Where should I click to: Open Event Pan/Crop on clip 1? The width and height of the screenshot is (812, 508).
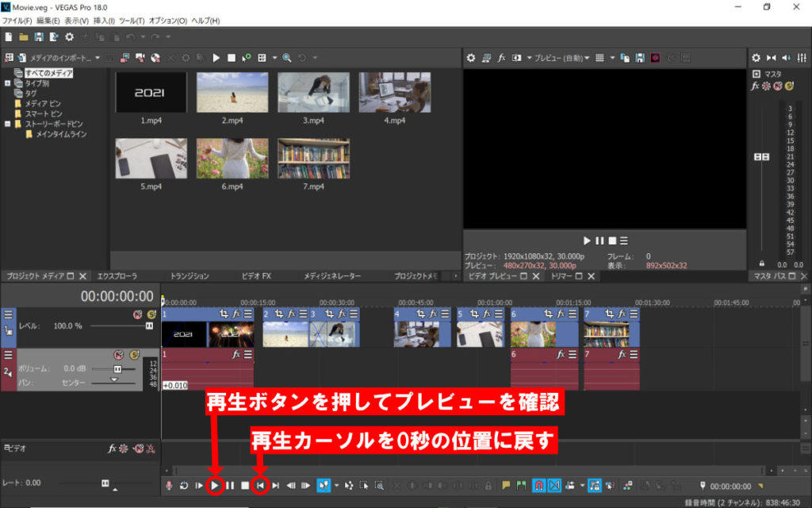point(224,314)
